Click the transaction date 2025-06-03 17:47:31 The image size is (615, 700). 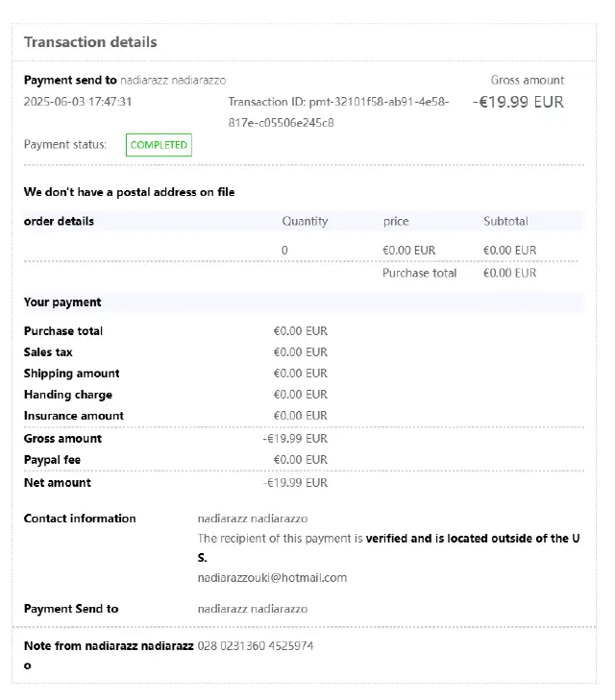click(78, 102)
